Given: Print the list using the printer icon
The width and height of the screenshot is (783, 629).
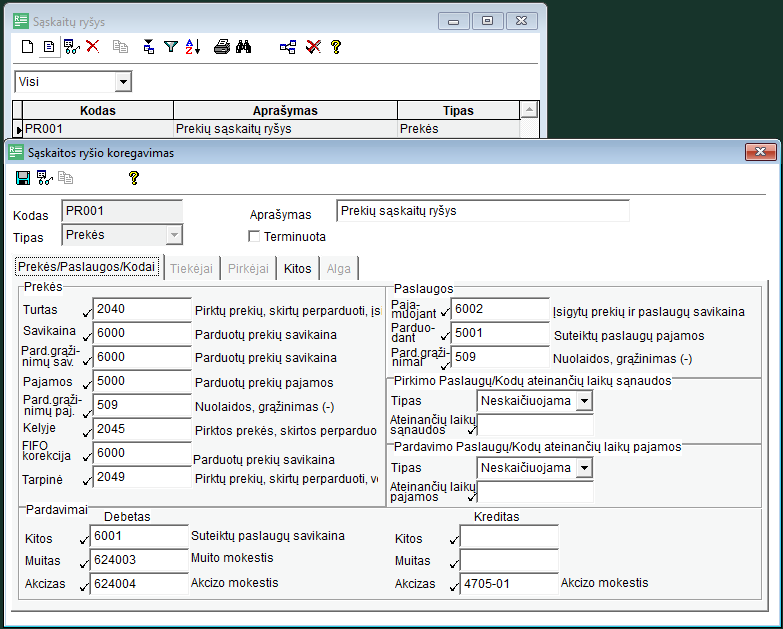Looking at the screenshot, I should [x=222, y=46].
